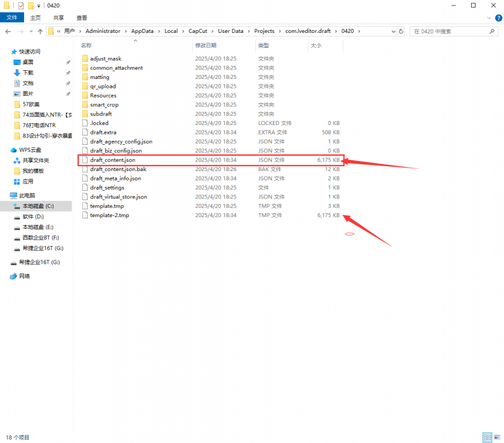Refresh the current folder view
The image size is (504, 443).
tap(401, 31)
